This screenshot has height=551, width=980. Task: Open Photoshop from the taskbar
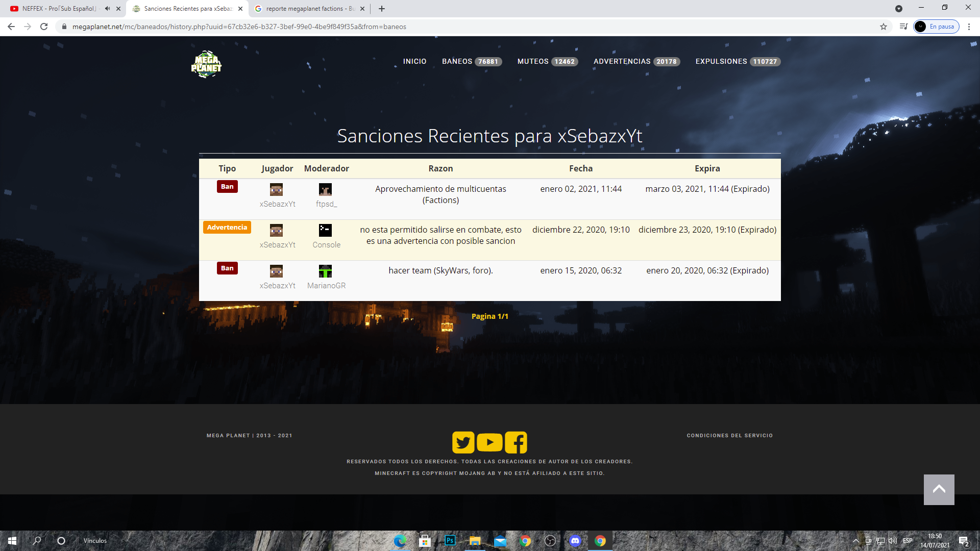[450, 541]
